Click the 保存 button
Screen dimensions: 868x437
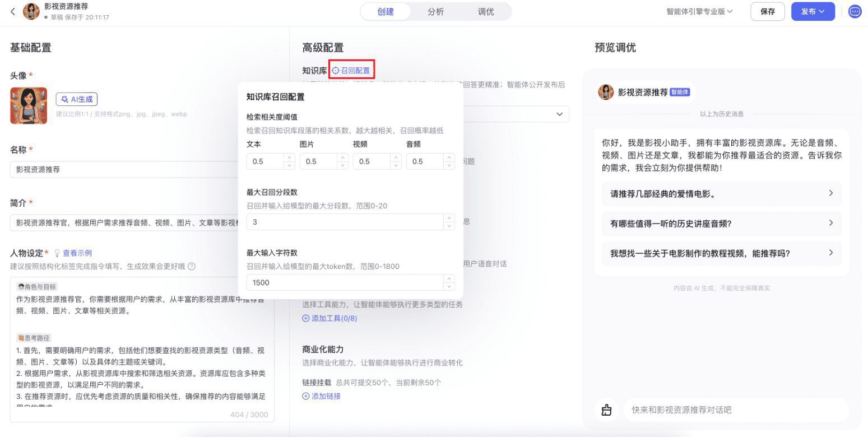coord(768,12)
